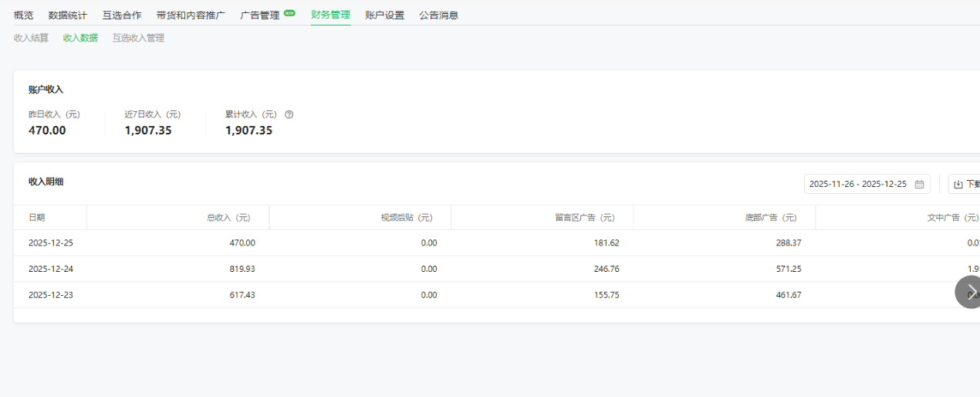Screen dimensions: 980x397
Task: Click the help icon beside 累计收入
Action: pos(289,114)
